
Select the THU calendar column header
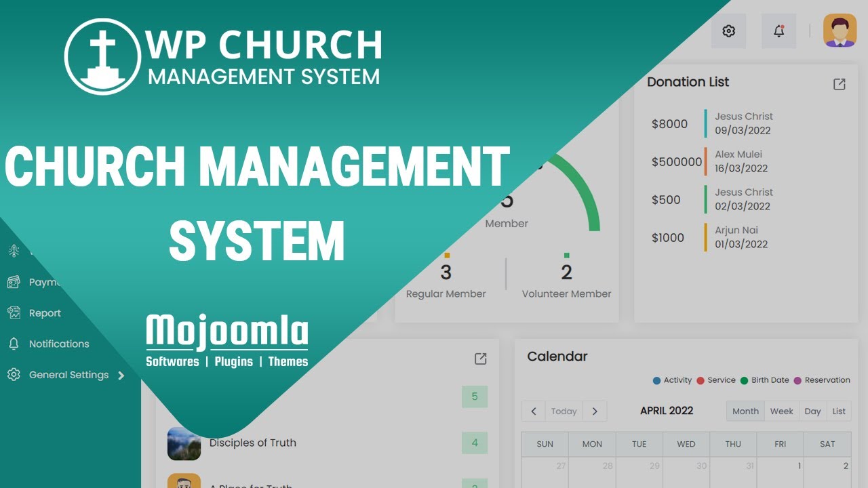click(x=733, y=445)
